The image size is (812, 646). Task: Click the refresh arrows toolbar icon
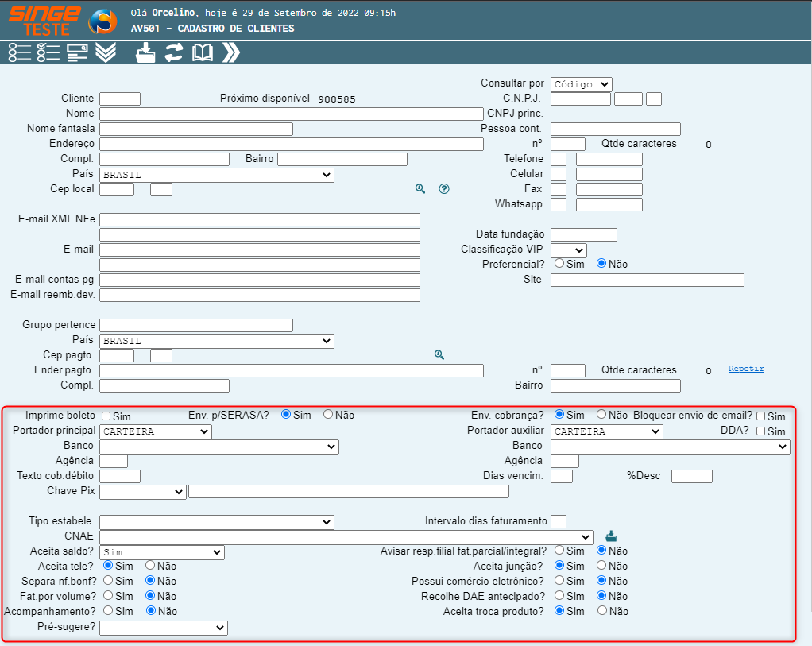174,53
